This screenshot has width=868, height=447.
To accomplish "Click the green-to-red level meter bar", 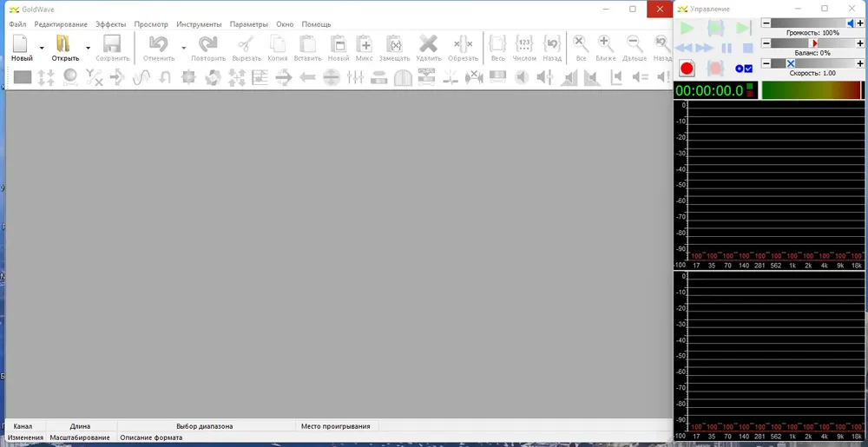I will pyautogui.click(x=812, y=91).
